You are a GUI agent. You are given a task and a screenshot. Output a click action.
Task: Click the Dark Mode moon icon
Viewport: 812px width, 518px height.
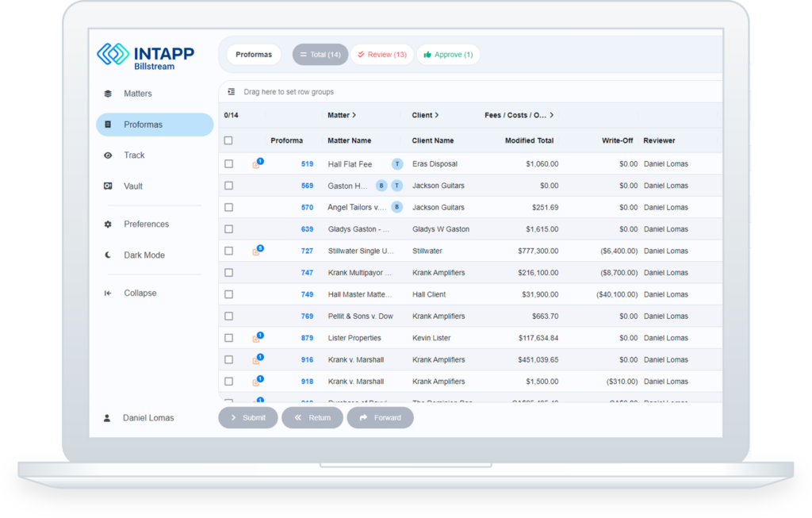point(108,255)
